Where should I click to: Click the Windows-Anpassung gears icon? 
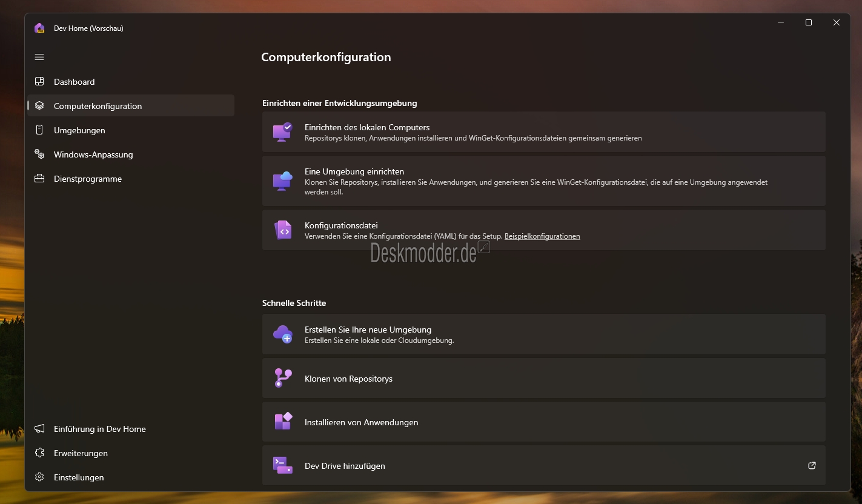(x=39, y=154)
